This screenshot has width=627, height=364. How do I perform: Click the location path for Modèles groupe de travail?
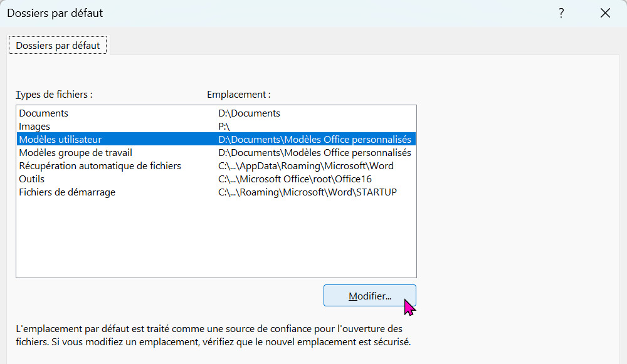point(314,153)
